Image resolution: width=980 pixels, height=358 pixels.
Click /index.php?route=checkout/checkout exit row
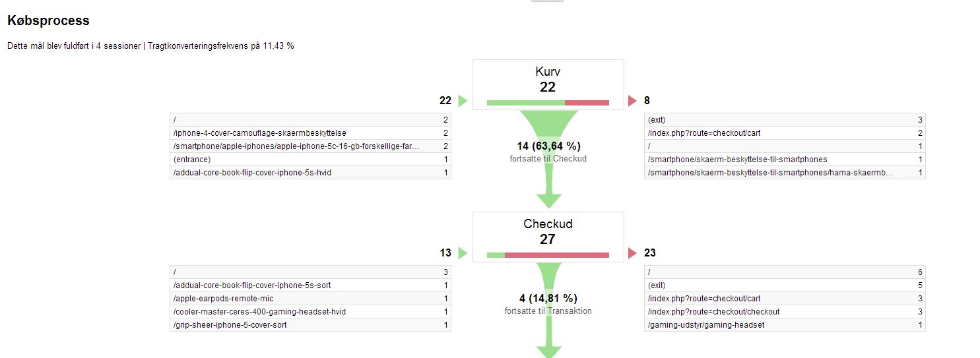coord(785,312)
